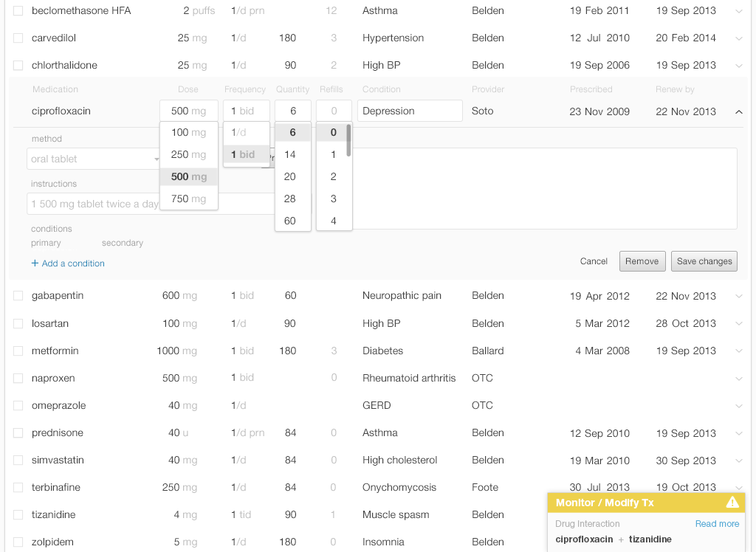Collapse the ciprofloxacin row with up chevron
This screenshot has width=756, height=552.
pyautogui.click(x=739, y=111)
